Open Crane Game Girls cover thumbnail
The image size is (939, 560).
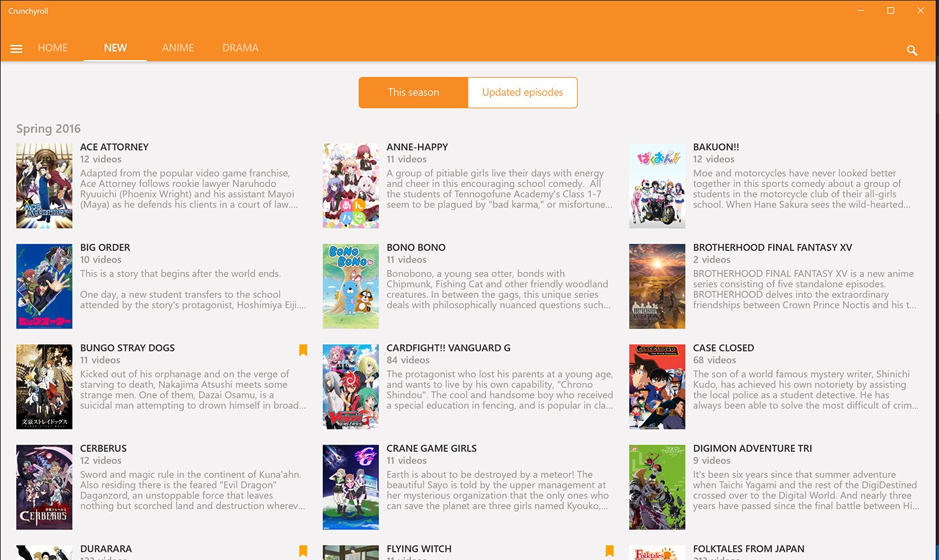(351, 487)
